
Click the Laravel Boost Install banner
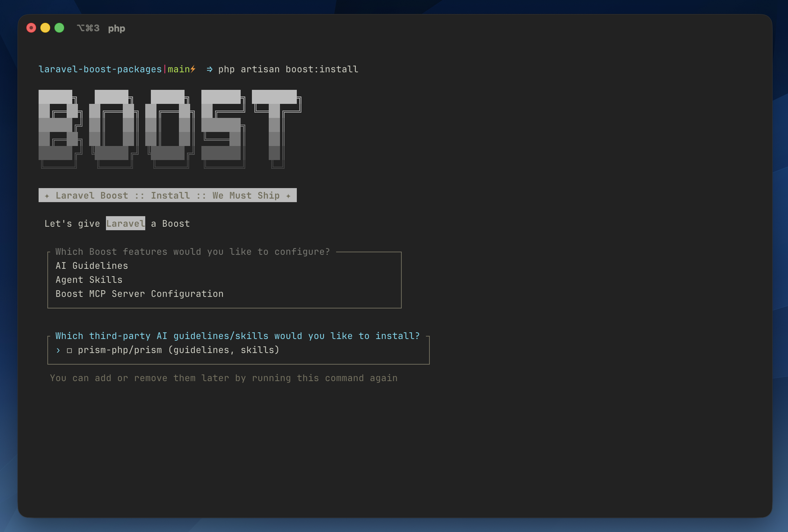pos(167,195)
